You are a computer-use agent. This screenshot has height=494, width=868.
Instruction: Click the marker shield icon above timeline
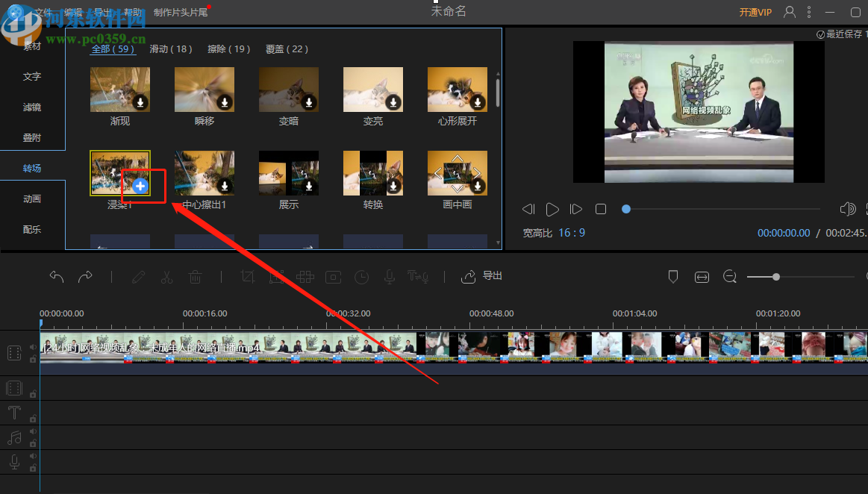(x=673, y=277)
